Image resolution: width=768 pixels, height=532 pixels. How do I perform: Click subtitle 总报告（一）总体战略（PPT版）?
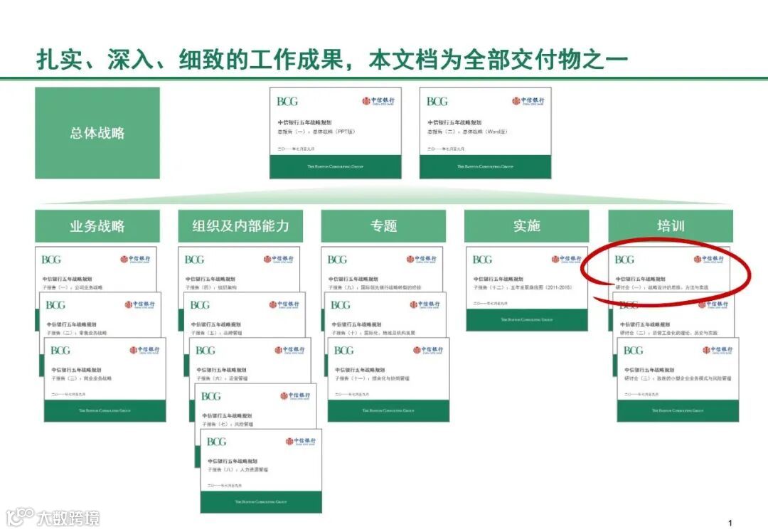point(316,132)
